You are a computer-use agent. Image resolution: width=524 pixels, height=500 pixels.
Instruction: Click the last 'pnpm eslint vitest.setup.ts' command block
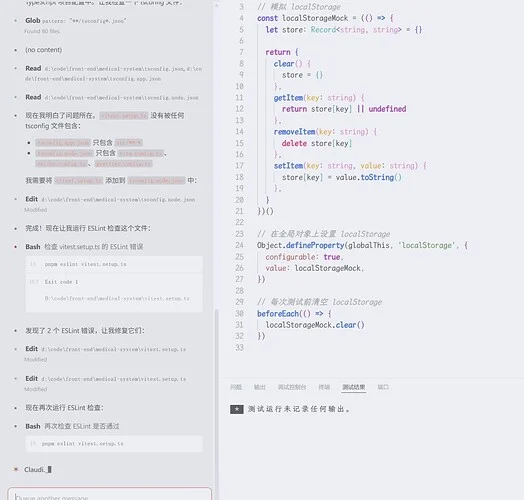(114, 444)
